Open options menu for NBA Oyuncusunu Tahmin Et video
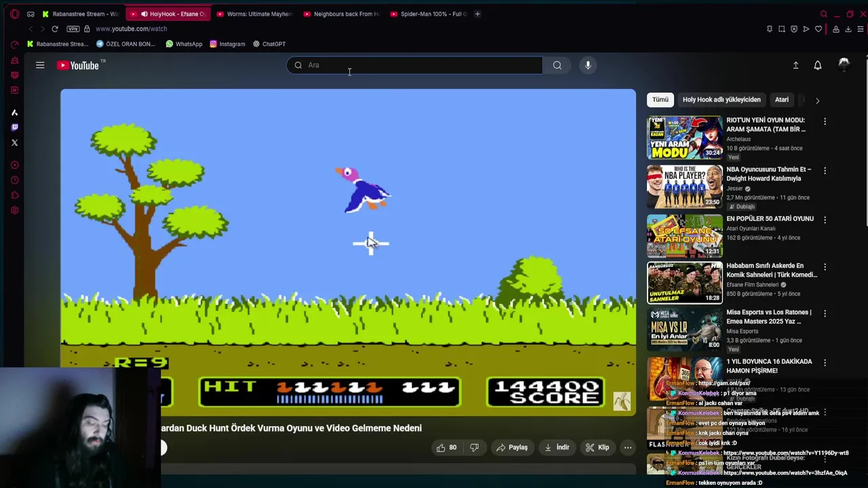Screen dimensions: 868x488 (x=825, y=171)
